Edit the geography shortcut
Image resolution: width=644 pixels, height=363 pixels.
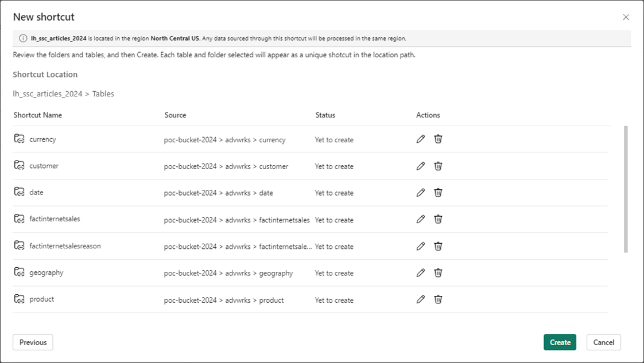421,273
